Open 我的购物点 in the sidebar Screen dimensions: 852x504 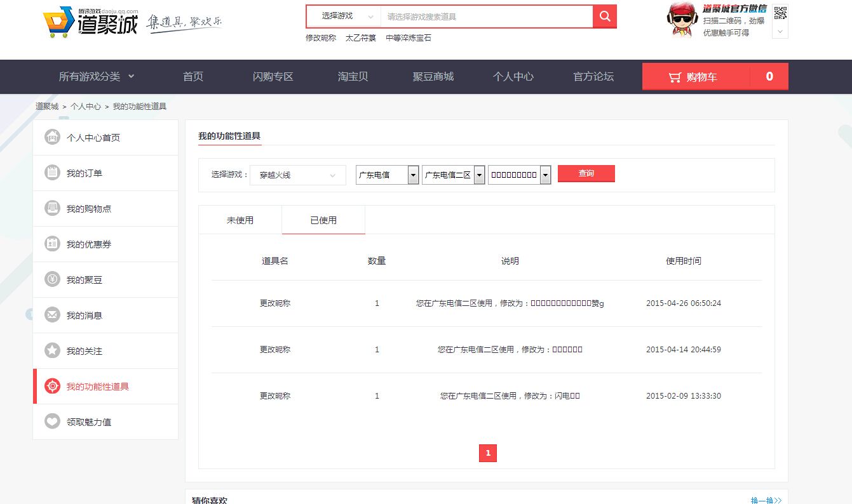coord(105,208)
